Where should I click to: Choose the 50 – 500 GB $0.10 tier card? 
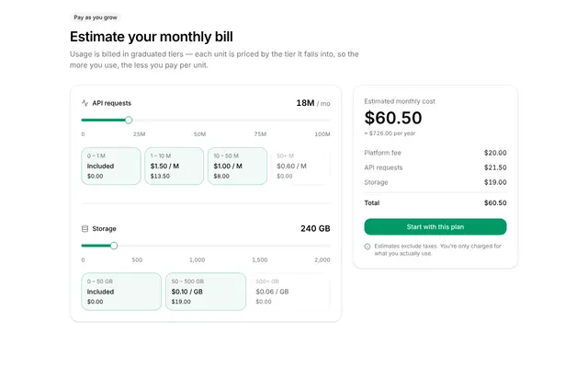206,292
